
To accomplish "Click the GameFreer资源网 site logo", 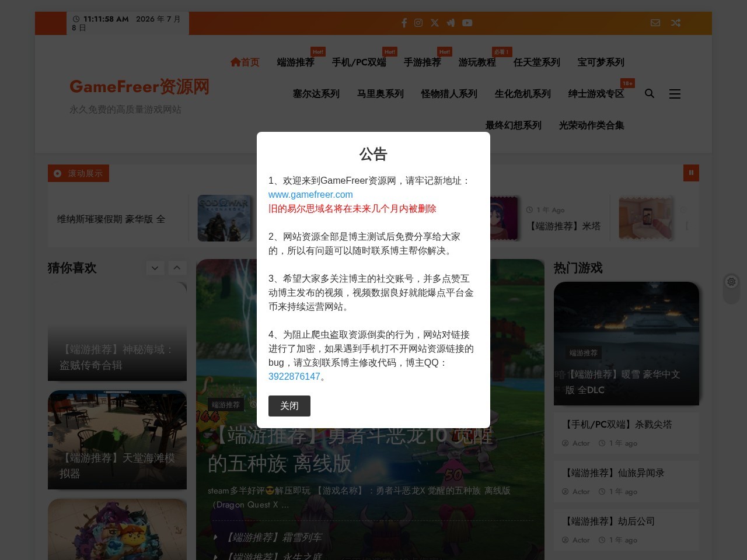I will [139, 86].
